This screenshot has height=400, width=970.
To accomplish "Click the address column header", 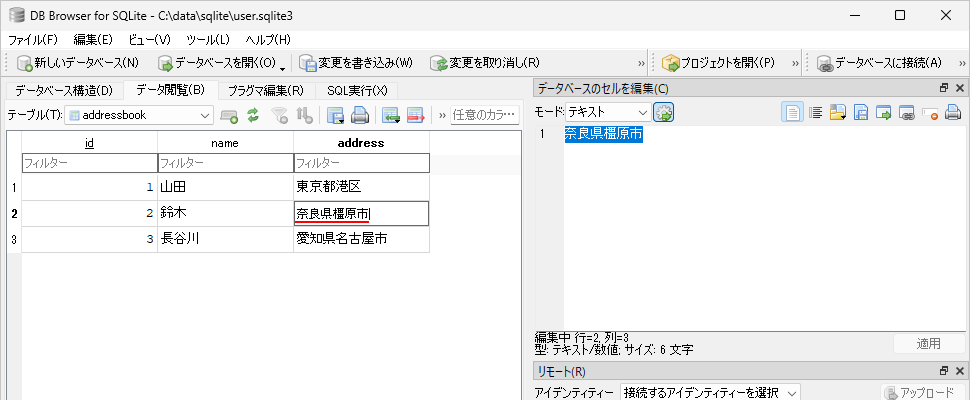I will (x=361, y=143).
